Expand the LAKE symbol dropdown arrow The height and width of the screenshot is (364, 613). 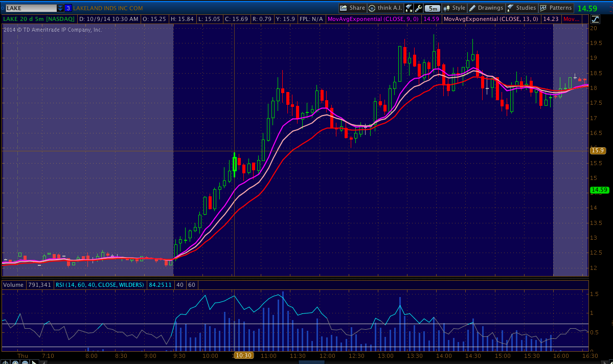pyautogui.click(x=60, y=8)
